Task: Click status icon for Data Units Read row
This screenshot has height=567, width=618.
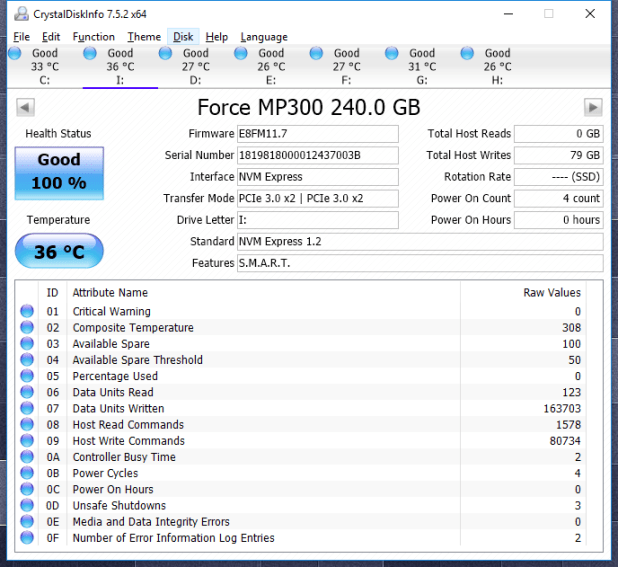Action: point(27,392)
